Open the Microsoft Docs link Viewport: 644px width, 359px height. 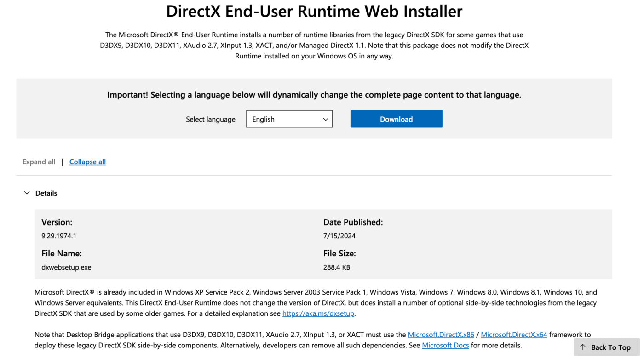[x=445, y=345]
